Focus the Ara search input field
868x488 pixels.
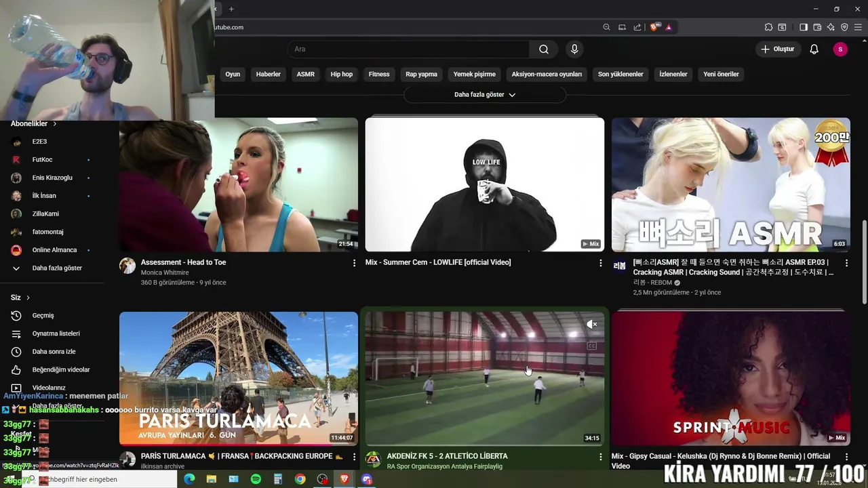(409, 49)
